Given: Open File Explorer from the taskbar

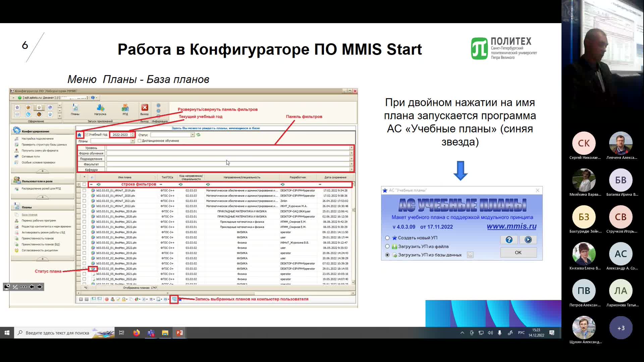Looking at the screenshot, I should tap(165, 333).
